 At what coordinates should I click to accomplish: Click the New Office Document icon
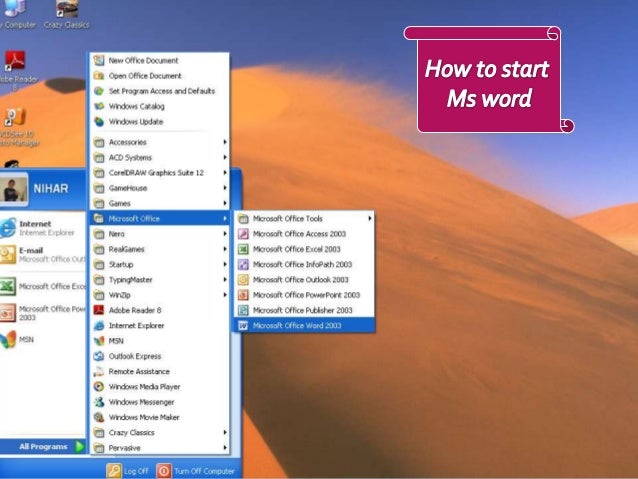99,61
